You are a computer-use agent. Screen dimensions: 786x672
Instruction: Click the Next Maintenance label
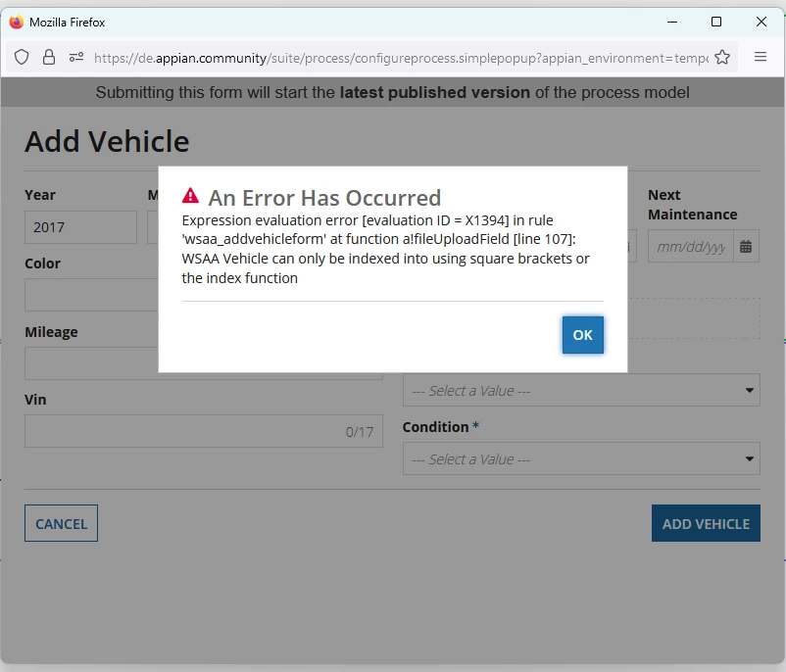692,205
